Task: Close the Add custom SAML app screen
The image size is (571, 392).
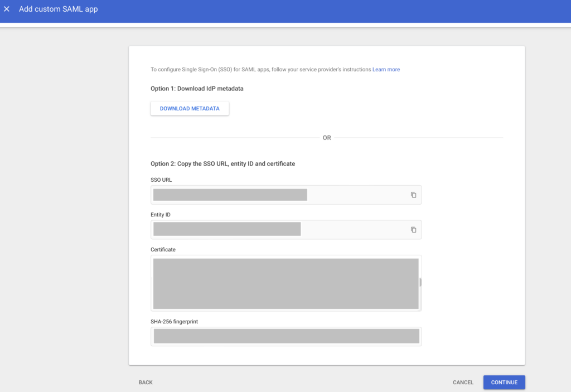Action: pos(7,9)
